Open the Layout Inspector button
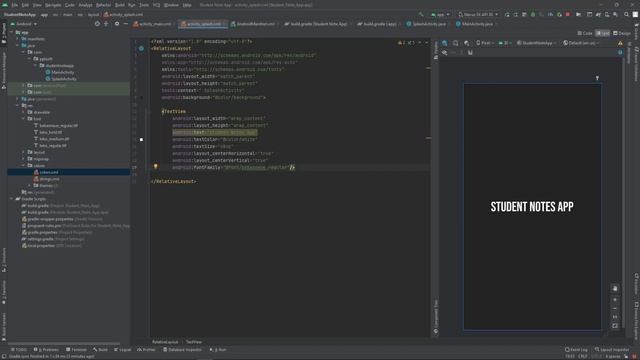The image size is (640, 360). tap(612, 350)
